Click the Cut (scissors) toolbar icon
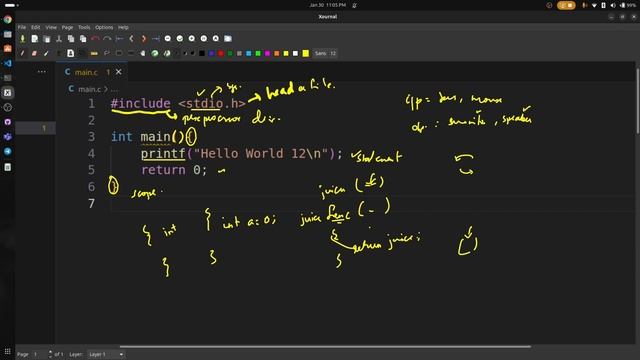The width and height of the screenshot is (640, 360). (59, 38)
